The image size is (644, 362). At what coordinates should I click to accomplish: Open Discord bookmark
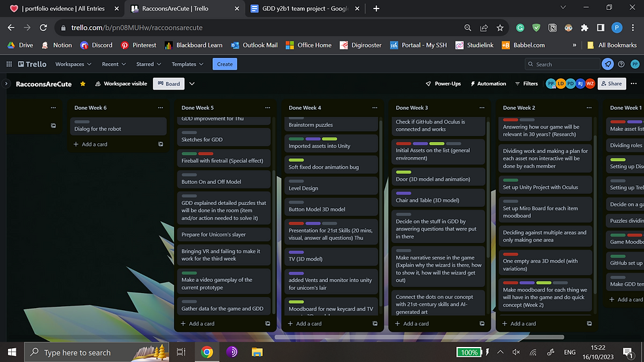click(96, 45)
